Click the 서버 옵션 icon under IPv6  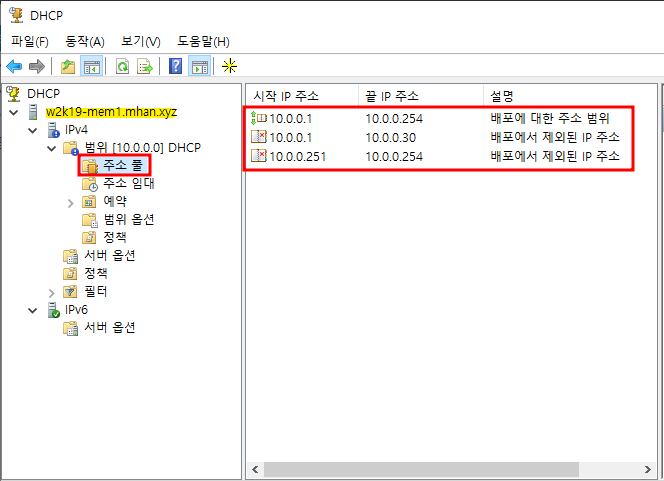click(x=71, y=328)
